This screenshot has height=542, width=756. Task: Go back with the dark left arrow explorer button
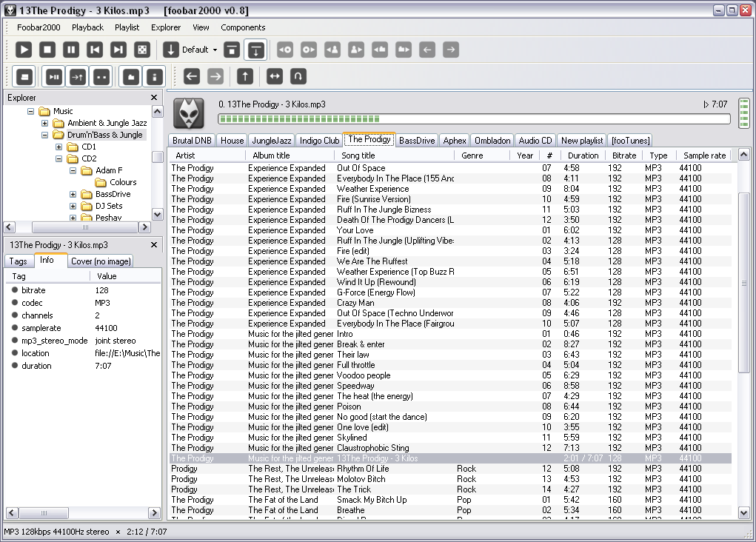[x=192, y=76]
